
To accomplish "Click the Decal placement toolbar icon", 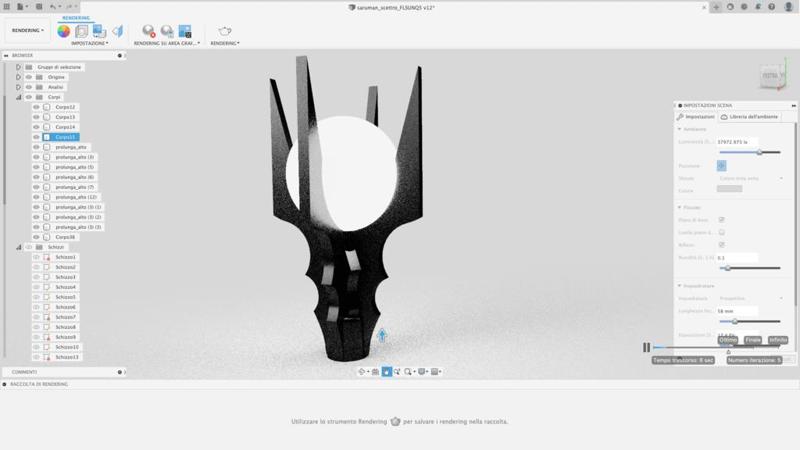I will click(x=99, y=31).
